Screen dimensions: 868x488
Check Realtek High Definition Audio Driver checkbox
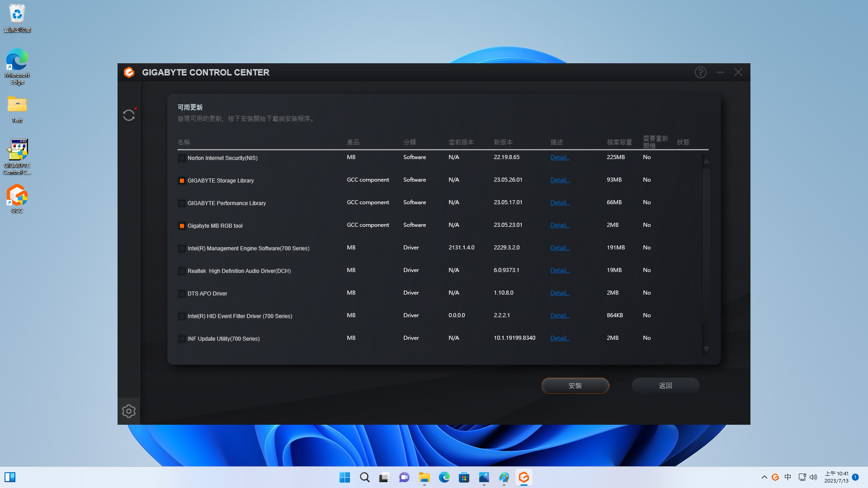point(182,271)
